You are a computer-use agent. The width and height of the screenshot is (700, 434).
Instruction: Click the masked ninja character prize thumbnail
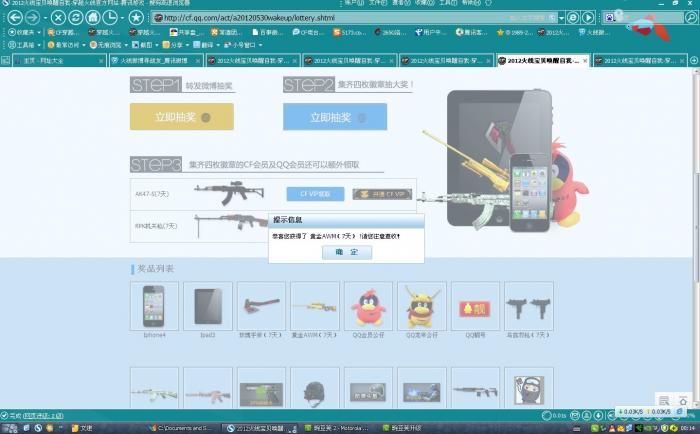click(529, 388)
